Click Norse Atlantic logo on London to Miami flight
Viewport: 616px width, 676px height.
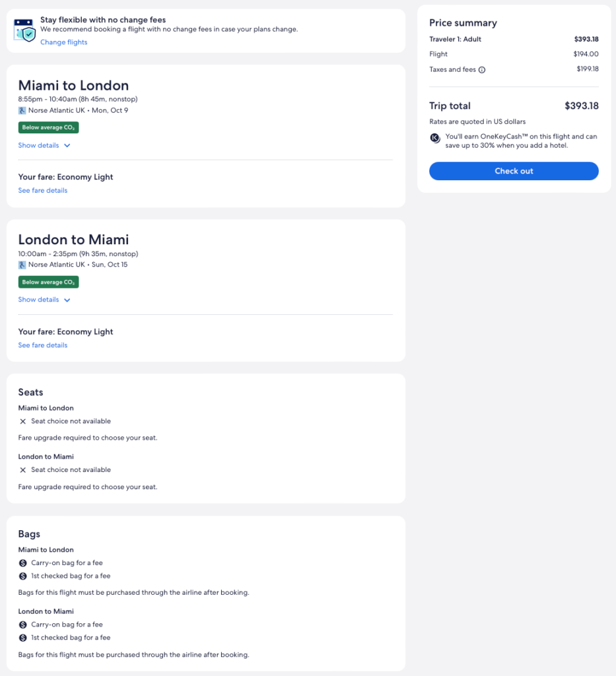(x=22, y=265)
